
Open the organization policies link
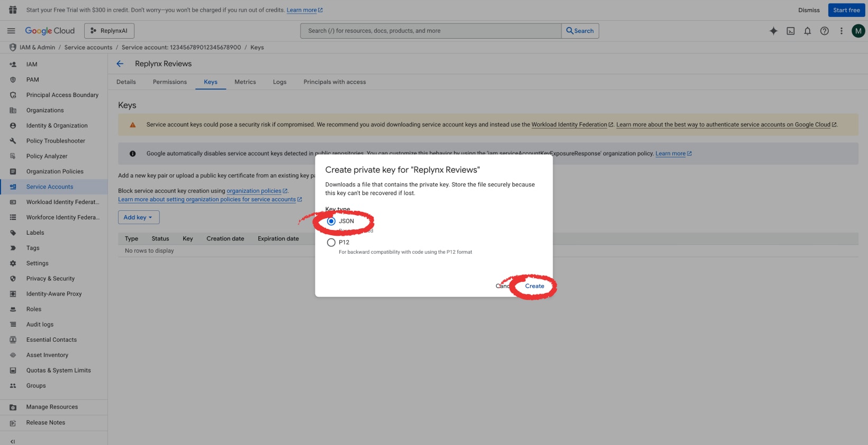[257, 191]
